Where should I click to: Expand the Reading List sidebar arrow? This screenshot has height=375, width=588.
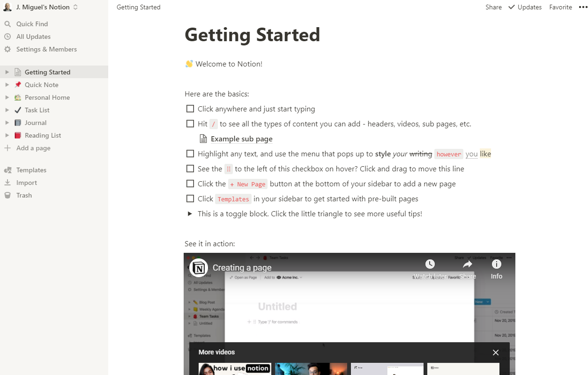tap(7, 135)
